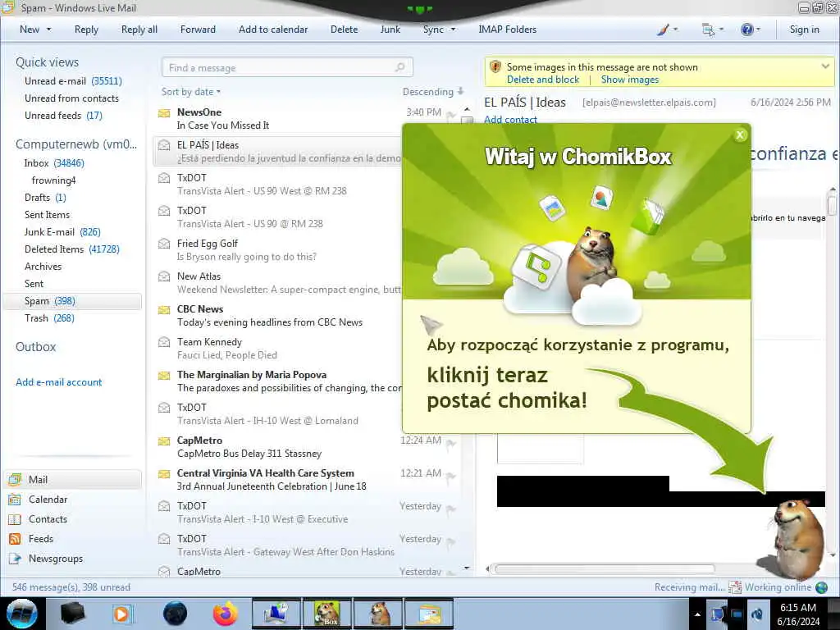Open IMAP Folders from toolbar
Viewport: 840px width, 630px height.
pyautogui.click(x=507, y=30)
